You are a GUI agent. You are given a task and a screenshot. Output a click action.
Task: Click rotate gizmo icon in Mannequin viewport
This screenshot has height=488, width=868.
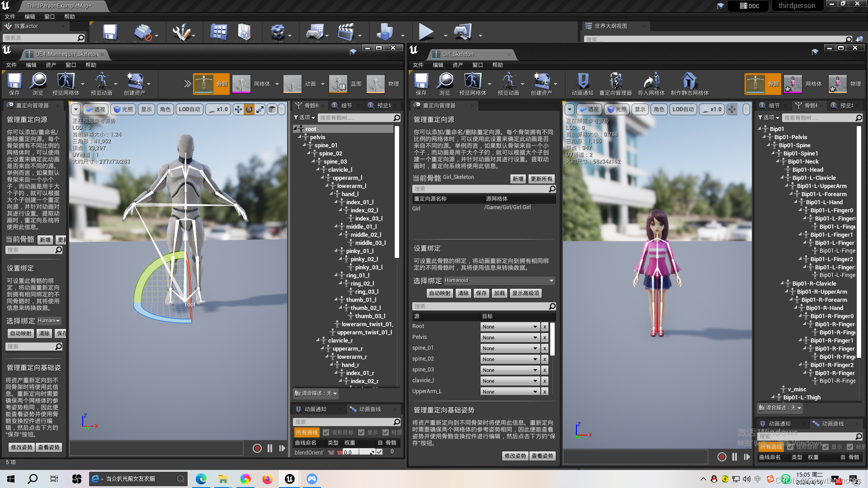click(x=249, y=109)
